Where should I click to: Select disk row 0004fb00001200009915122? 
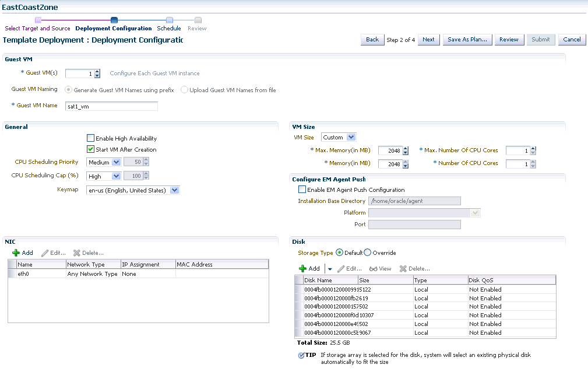pos(425,289)
